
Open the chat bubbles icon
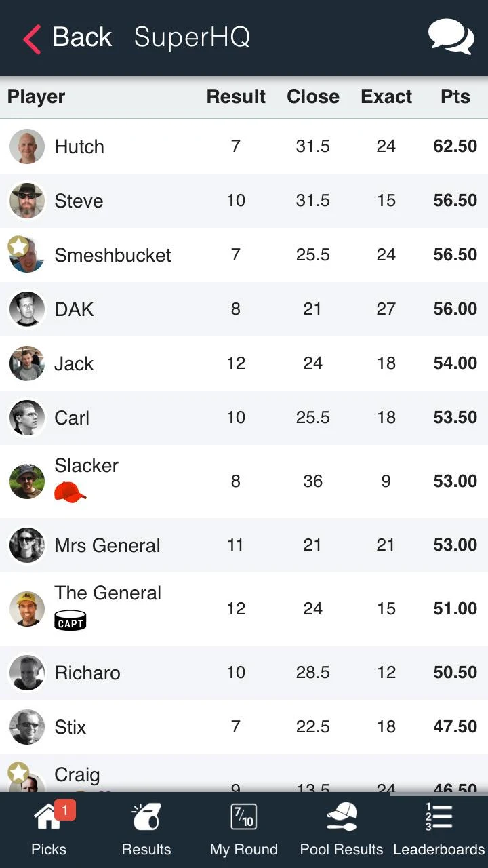tap(451, 37)
